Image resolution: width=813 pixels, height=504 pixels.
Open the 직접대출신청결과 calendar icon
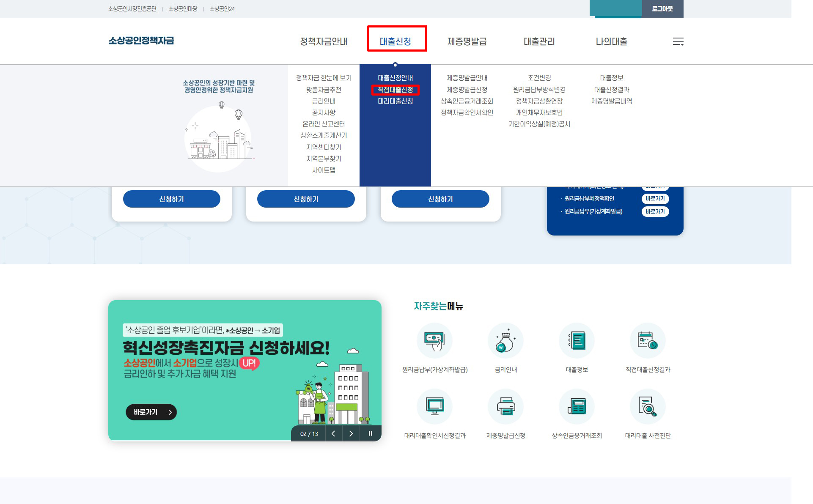648,341
